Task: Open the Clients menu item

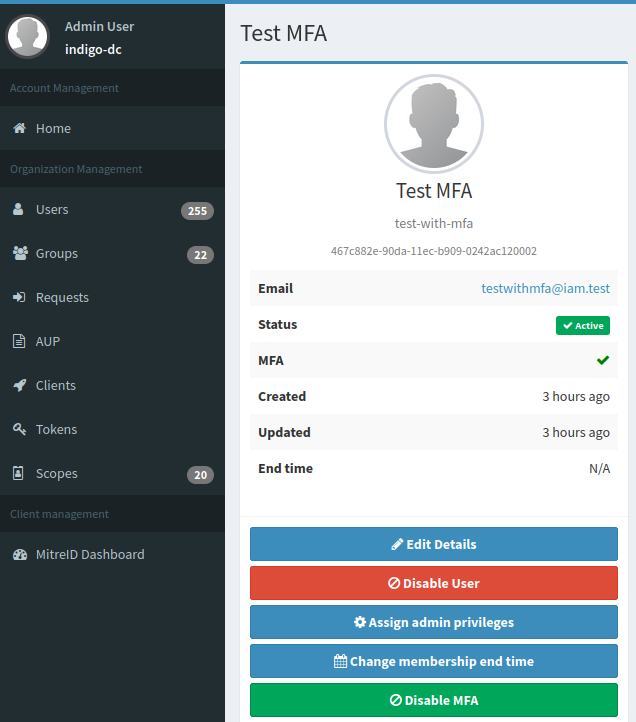Action: (112, 385)
